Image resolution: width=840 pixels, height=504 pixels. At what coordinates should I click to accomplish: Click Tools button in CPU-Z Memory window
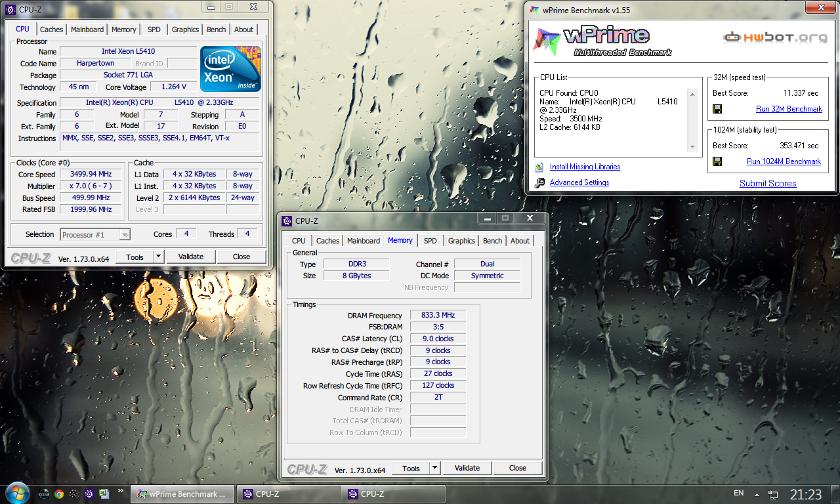tap(411, 468)
